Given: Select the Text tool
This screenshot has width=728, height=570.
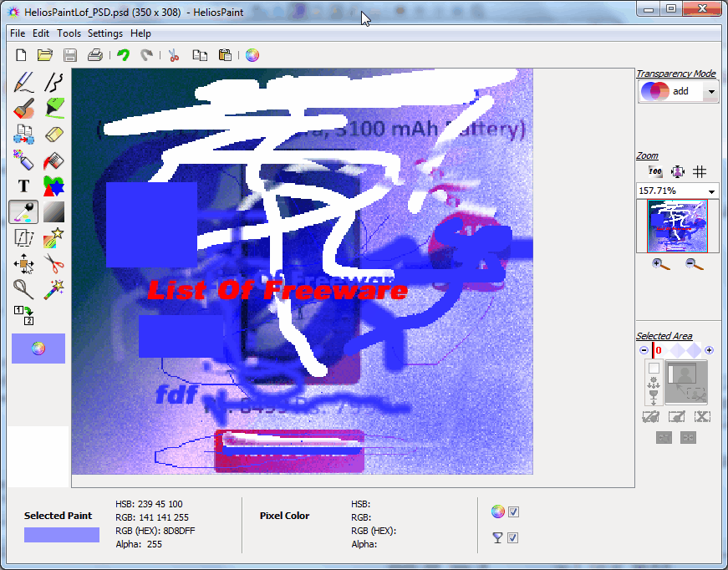Looking at the screenshot, I should (23, 186).
